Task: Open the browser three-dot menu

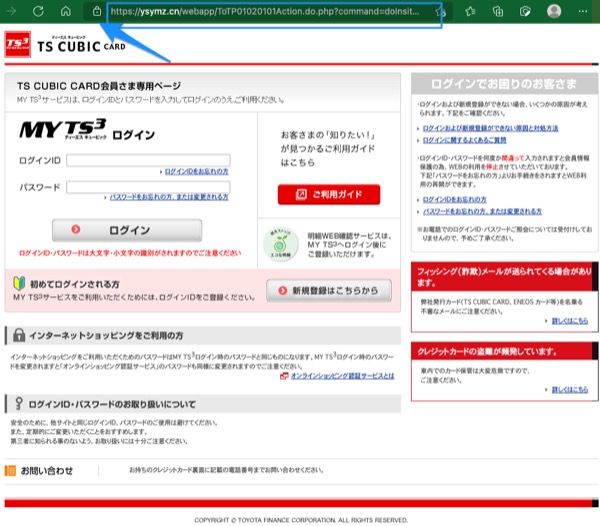Action: coord(583,11)
